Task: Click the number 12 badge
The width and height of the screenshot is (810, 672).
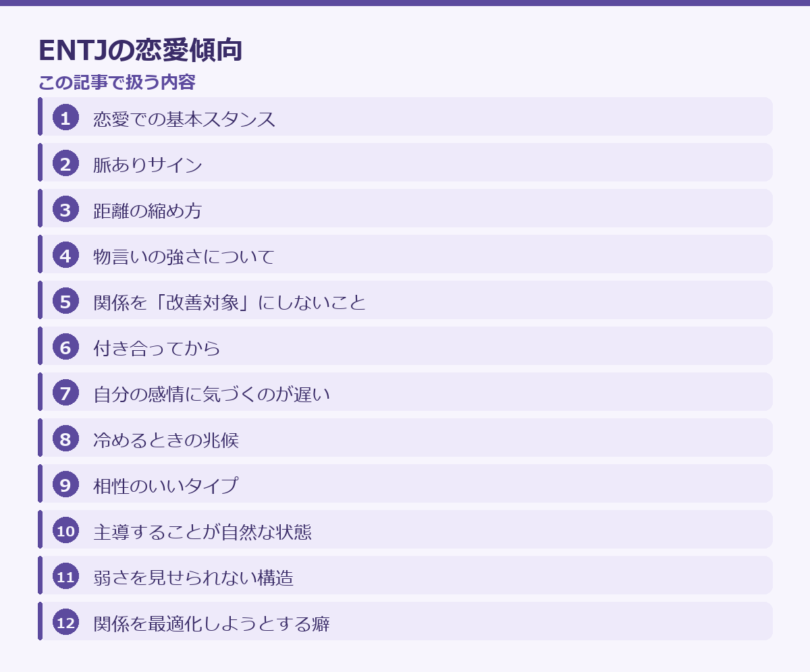Action: pos(65,623)
